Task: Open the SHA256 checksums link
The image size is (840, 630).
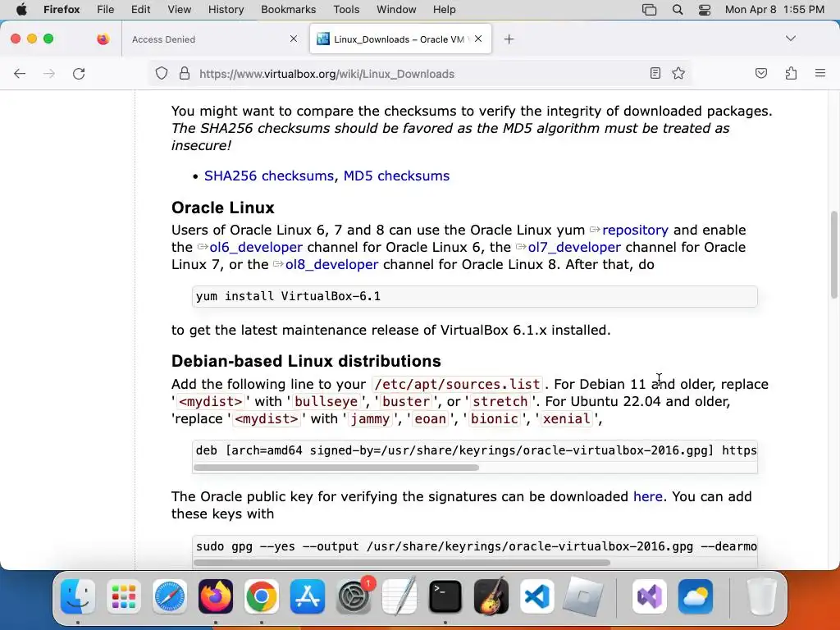Action: [x=269, y=176]
